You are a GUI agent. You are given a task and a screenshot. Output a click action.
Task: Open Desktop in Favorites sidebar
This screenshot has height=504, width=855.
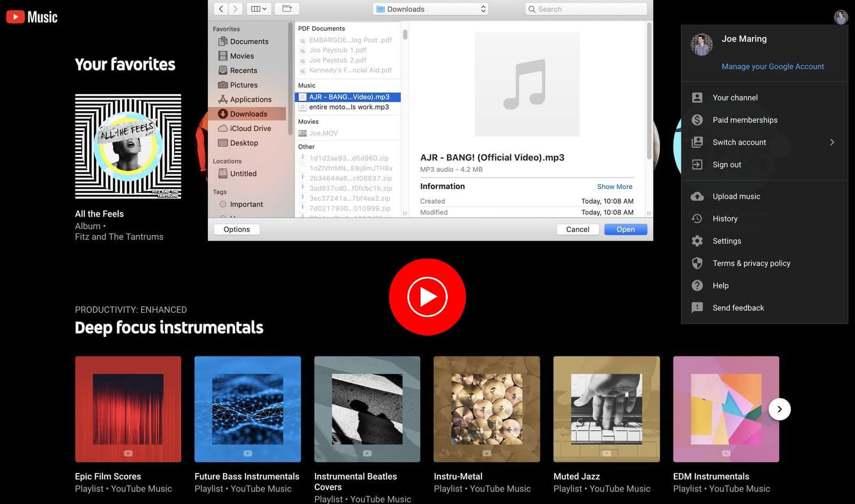click(x=244, y=143)
